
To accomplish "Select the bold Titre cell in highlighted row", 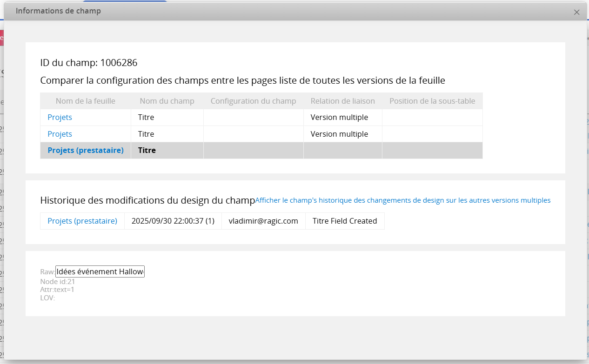I will [147, 150].
